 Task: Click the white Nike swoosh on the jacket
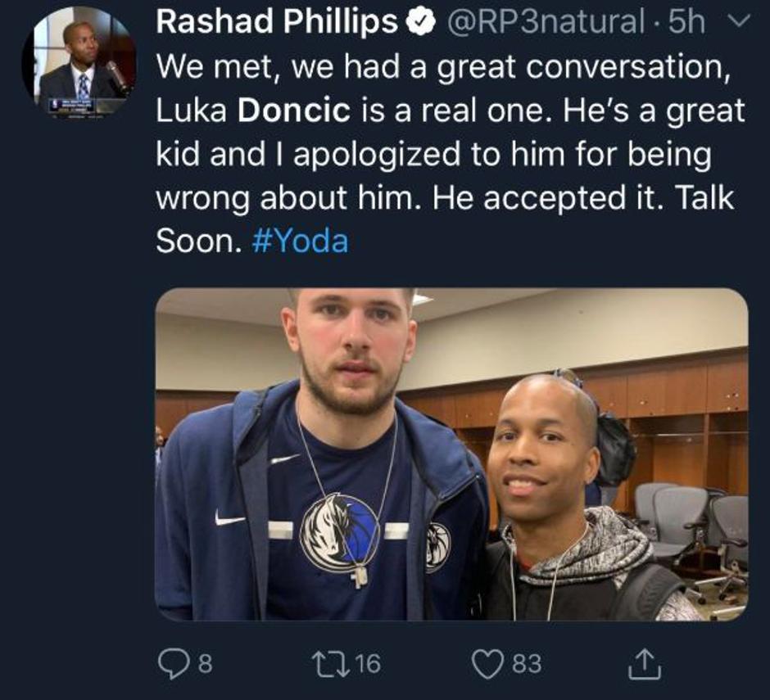coord(230,517)
